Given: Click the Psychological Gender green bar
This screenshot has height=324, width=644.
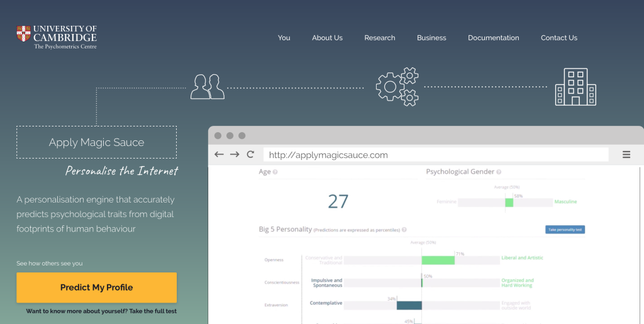Looking at the screenshot, I should pos(509,203).
